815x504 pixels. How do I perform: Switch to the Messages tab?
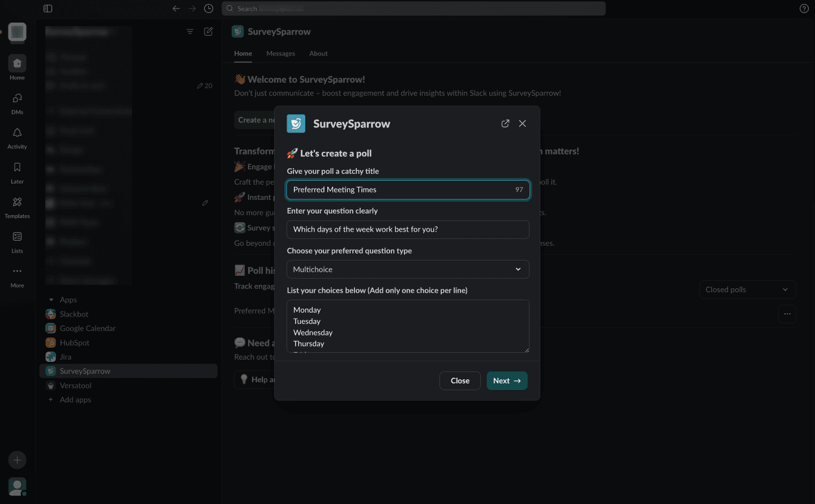coord(280,53)
